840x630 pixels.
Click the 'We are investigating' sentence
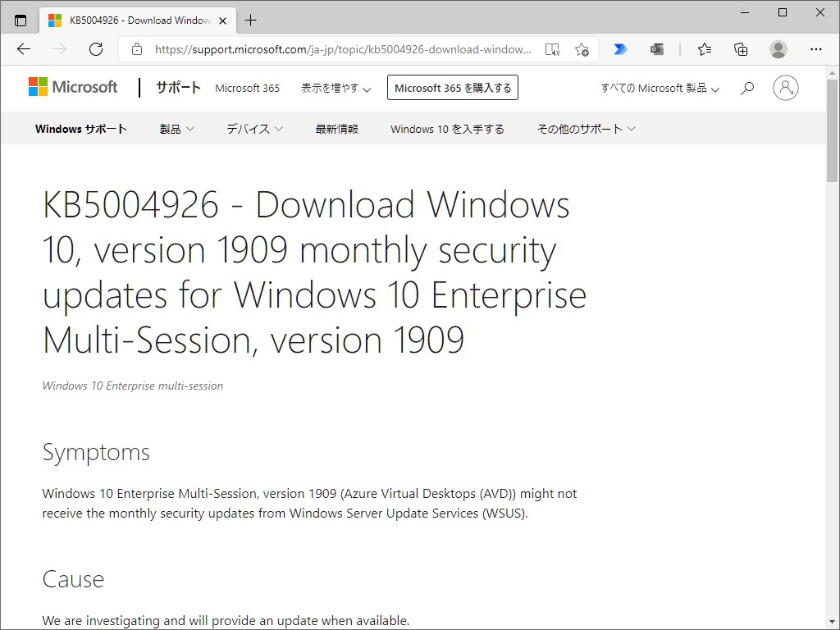pyautogui.click(x=226, y=620)
